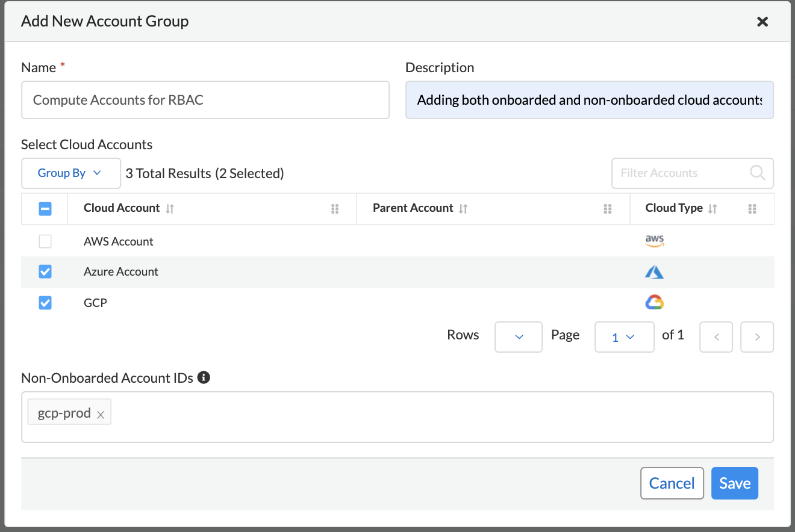Click the 'Parent Account' column header text

[413, 208]
